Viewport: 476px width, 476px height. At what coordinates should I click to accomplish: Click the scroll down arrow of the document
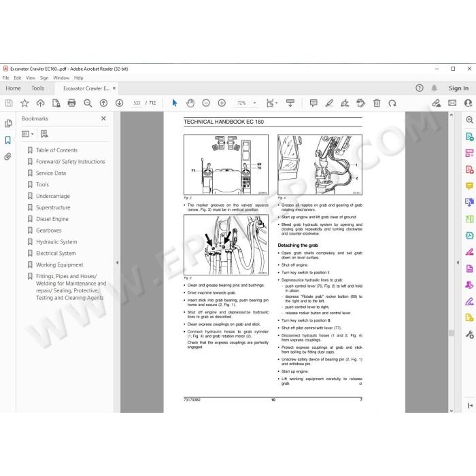452,411
